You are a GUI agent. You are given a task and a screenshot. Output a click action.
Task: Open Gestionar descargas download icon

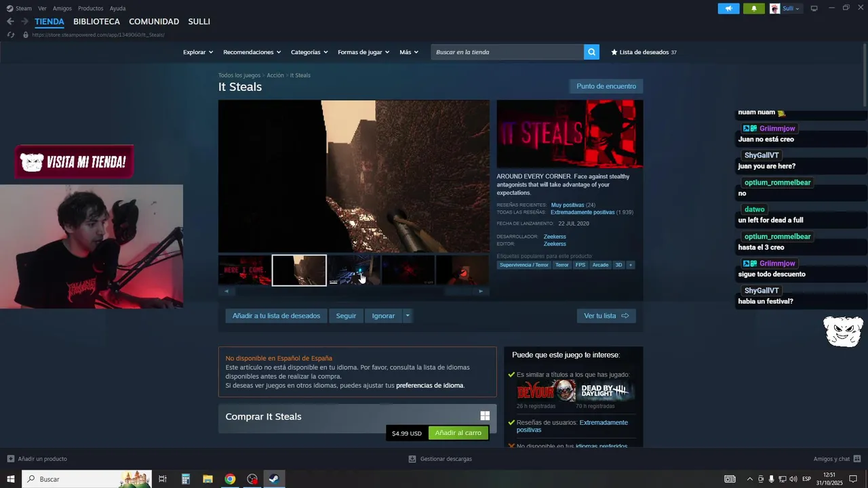(412, 459)
